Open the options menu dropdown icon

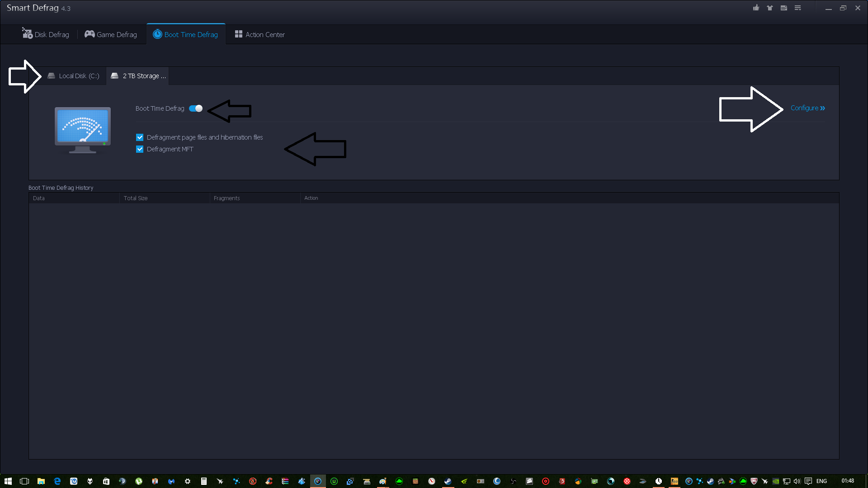[798, 8]
